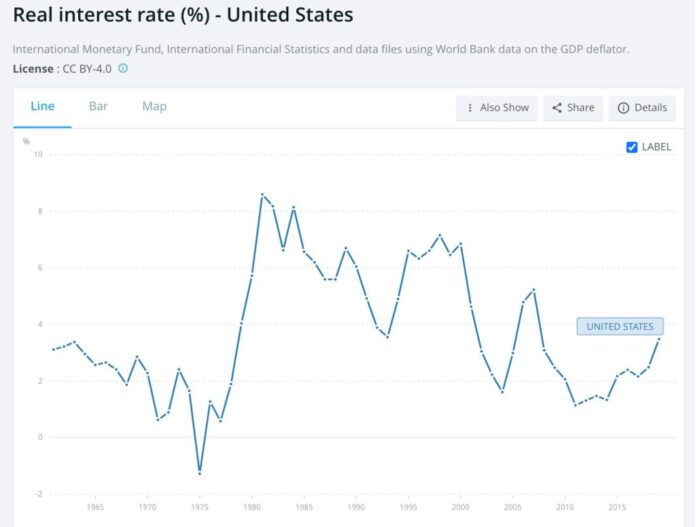The width and height of the screenshot is (696, 527).
Task: Click the info icon beside CC BY-4.0
Action: coord(123,68)
